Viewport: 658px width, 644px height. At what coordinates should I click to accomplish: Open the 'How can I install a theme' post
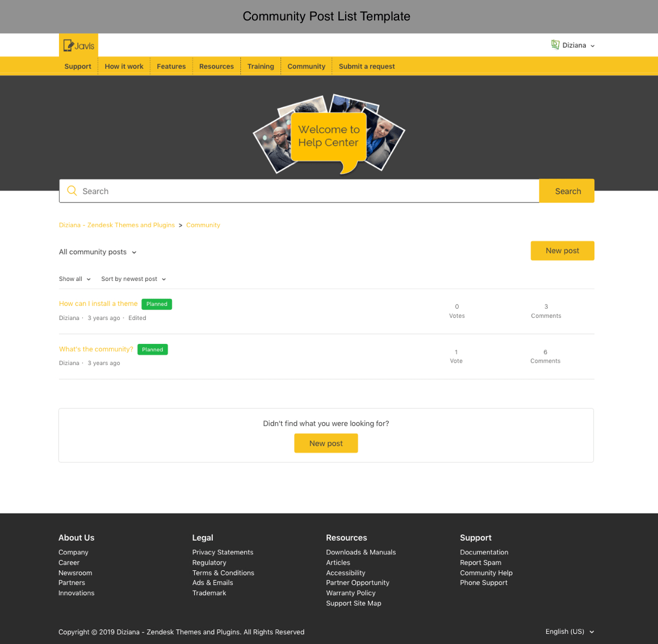[x=98, y=304]
